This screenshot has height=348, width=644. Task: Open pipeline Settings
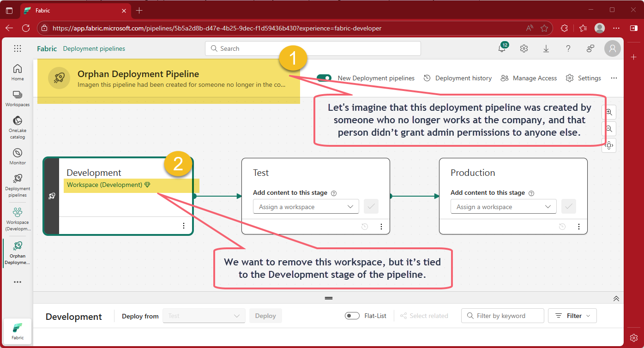point(584,78)
